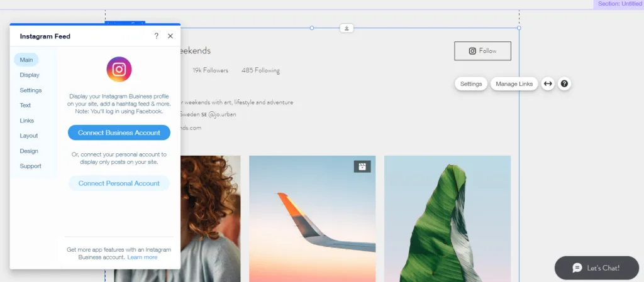644x282 pixels.
Task: Click Connect Business Account button
Action: [x=119, y=133]
